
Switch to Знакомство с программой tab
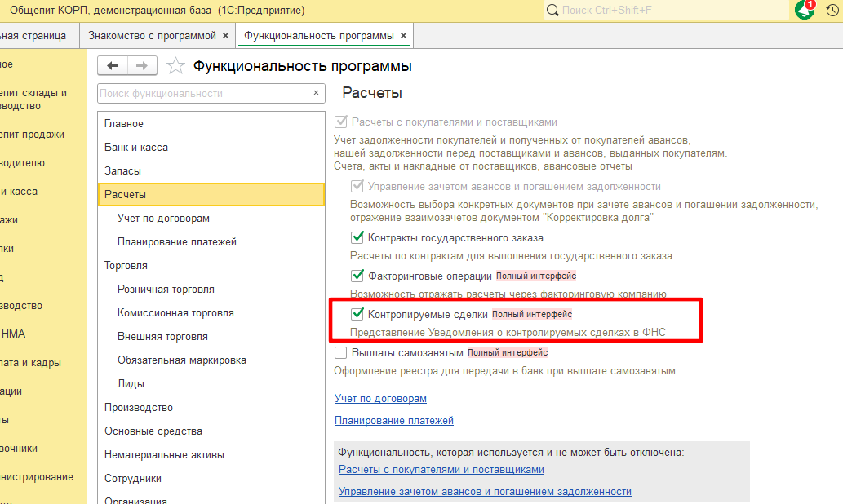152,36
